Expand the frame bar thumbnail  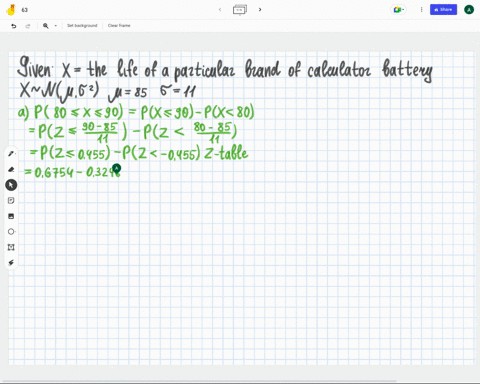point(240,10)
